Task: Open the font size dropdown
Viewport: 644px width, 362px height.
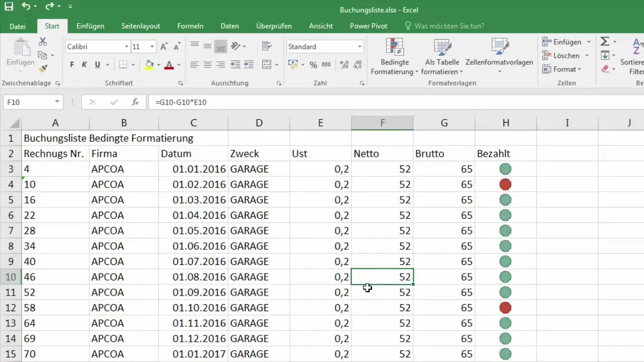Action: point(152,47)
